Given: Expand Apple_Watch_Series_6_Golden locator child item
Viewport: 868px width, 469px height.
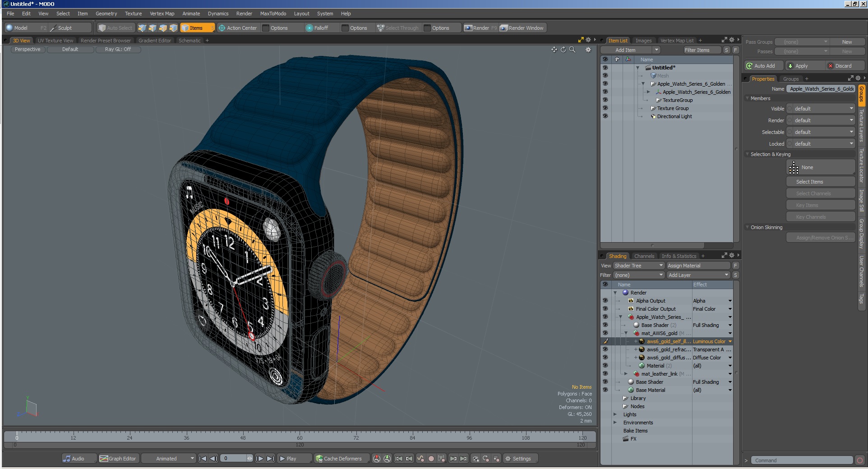Looking at the screenshot, I should click(x=649, y=92).
